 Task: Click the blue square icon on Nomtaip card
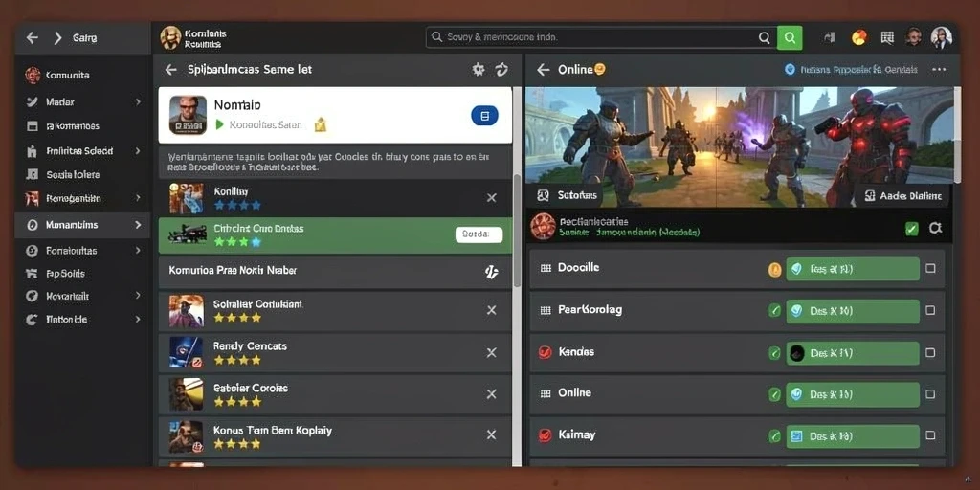click(484, 116)
